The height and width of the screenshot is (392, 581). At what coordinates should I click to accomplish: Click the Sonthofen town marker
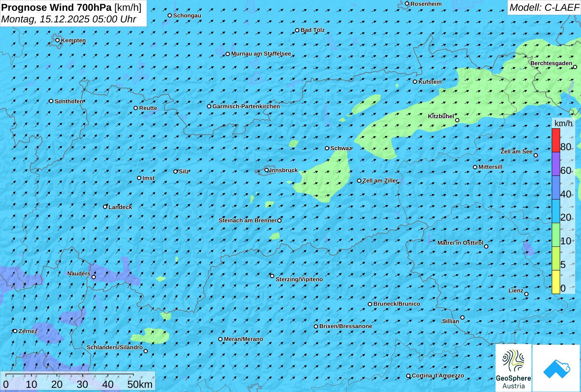[51, 101]
